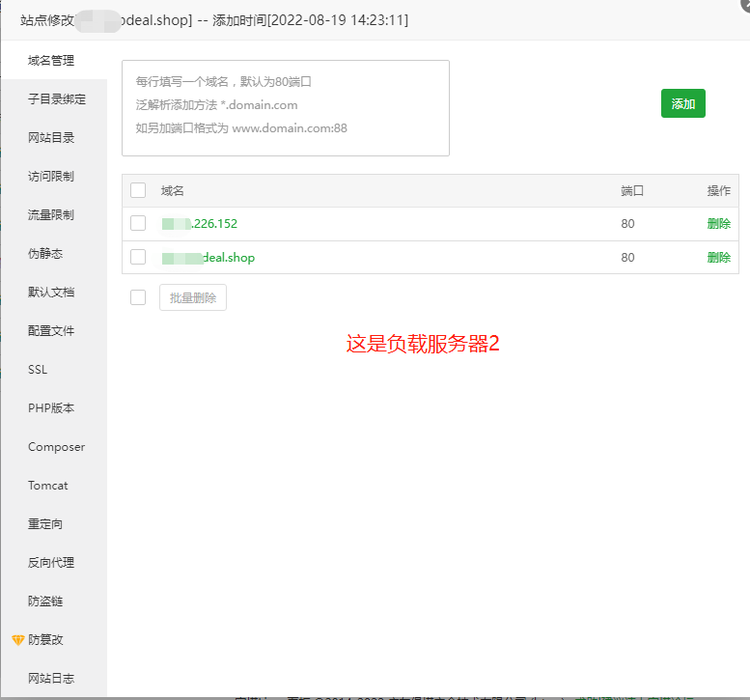Delete the deal.shop domain entry
This screenshot has width=750, height=700.
tap(719, 258)
